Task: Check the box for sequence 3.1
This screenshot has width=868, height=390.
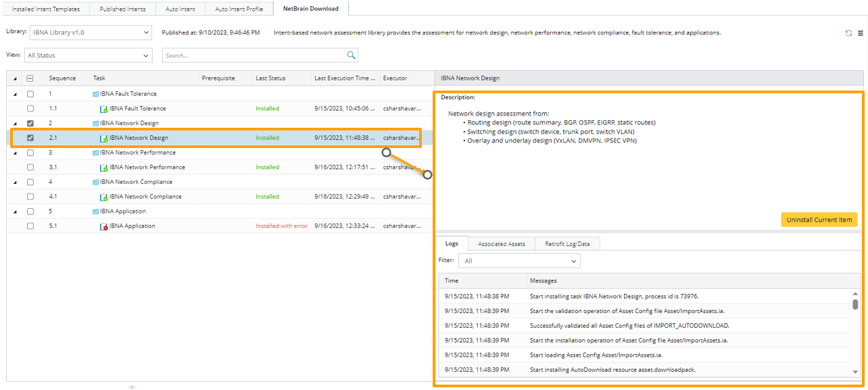Action: (30, 168)
